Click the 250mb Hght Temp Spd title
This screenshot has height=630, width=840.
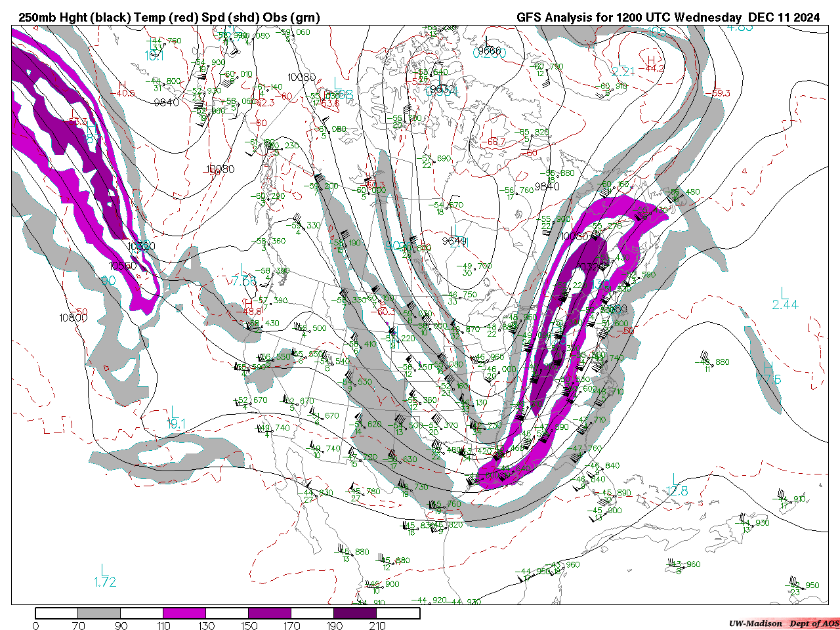(169, 18)
